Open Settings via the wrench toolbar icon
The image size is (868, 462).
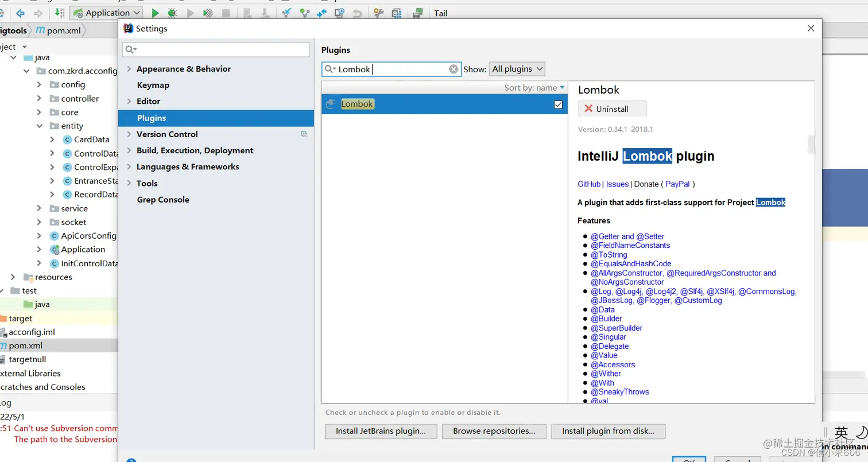pos(378,13)
